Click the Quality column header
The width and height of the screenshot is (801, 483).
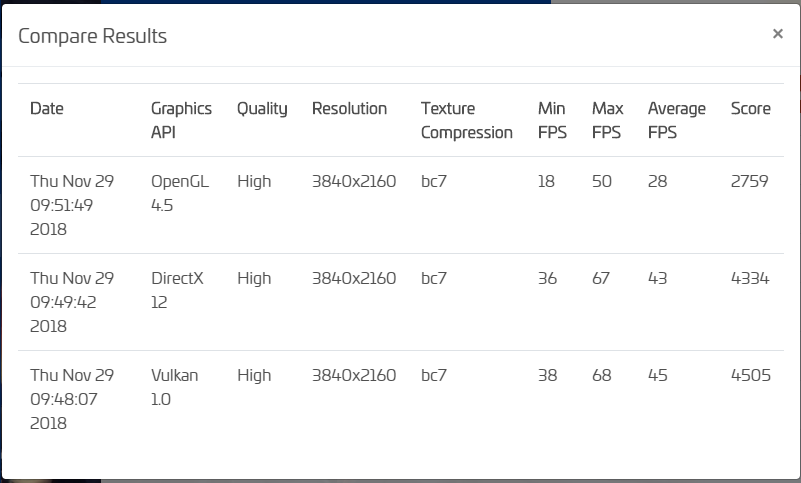click(262, 108)
